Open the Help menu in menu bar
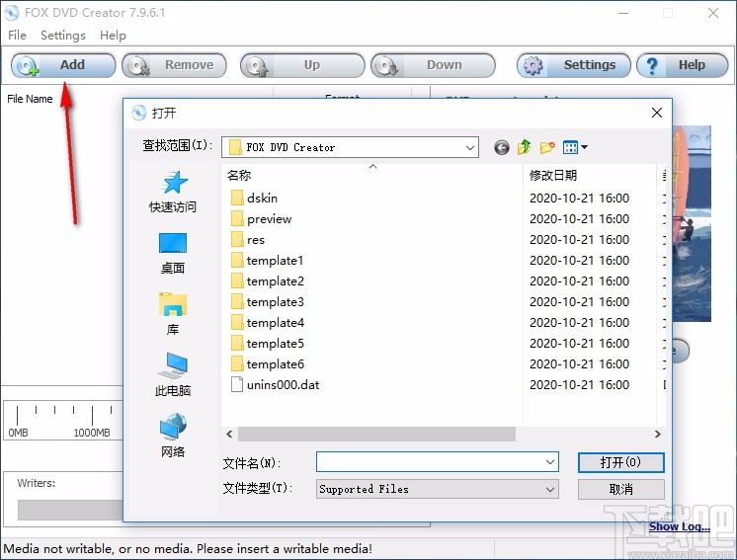 point(113,36)
